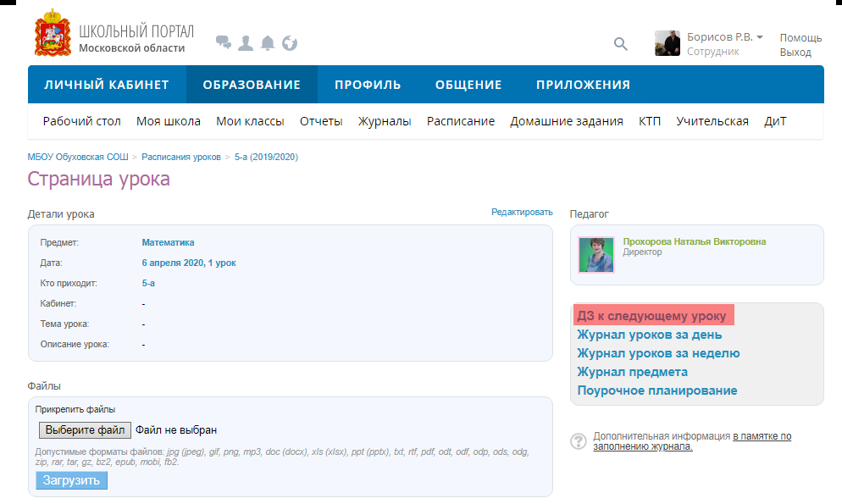This screenshot has height=504, width=842.
Task: Click Выход to log out
Action: 795,52
